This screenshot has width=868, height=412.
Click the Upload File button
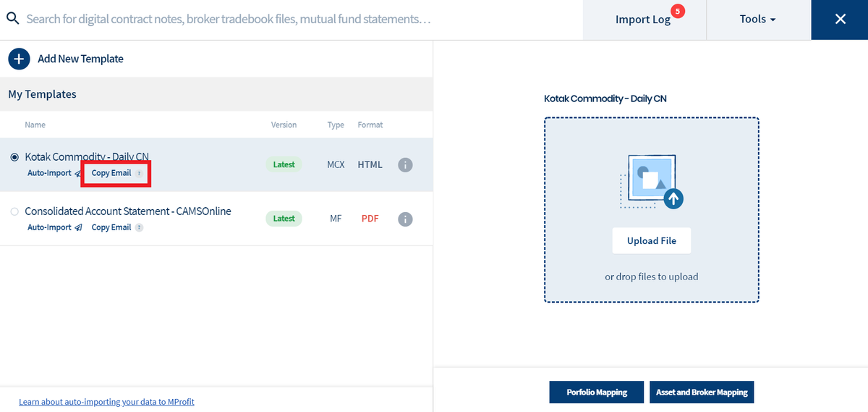[x=652, y=241]
